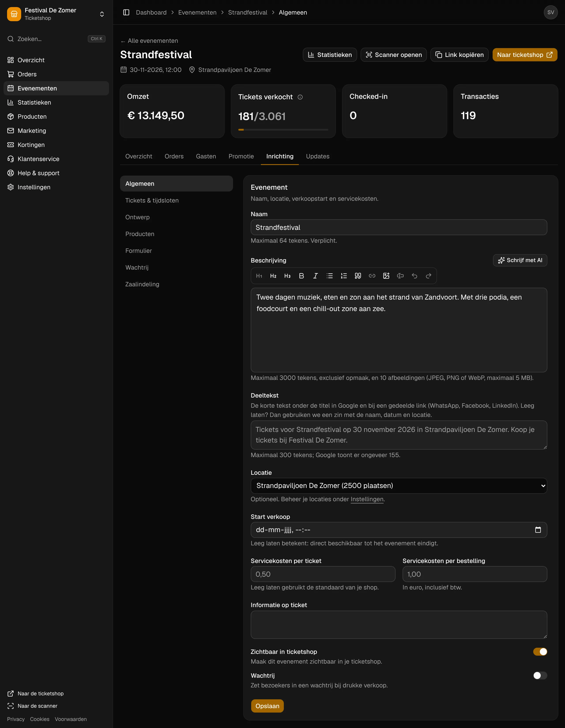Insert a bulleted list

[330, 276]
